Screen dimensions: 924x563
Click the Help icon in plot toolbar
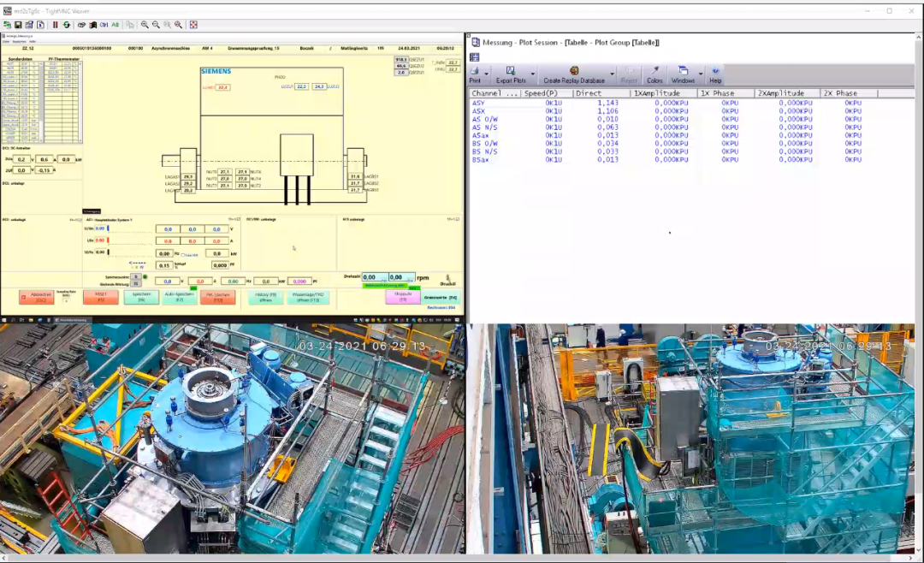715,74
